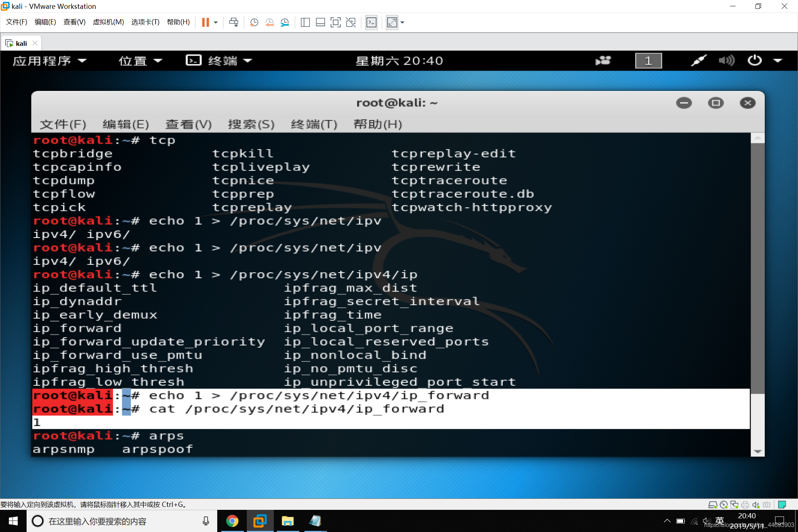Toggle the thumbnail bar view
Screen dimensions: 798x532
click(320, 23)
